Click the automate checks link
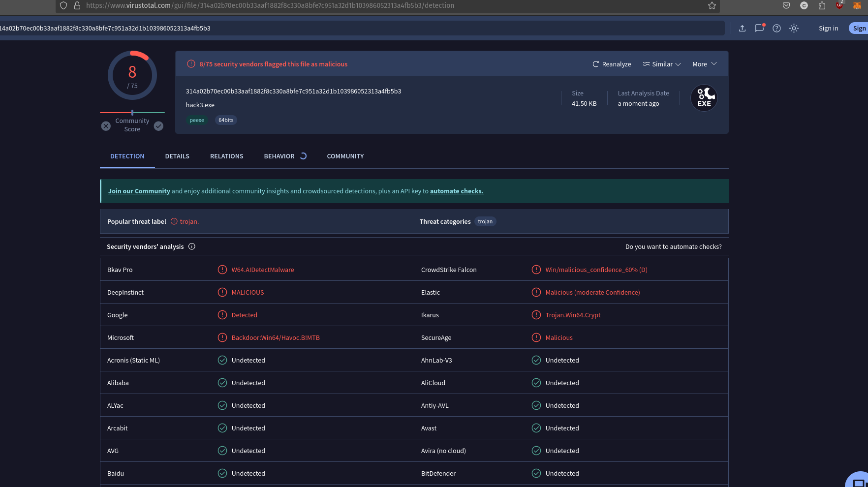Image resolution: width=868 pixels, height=487 pixels. pyautogui.click(x=457, y=191)
